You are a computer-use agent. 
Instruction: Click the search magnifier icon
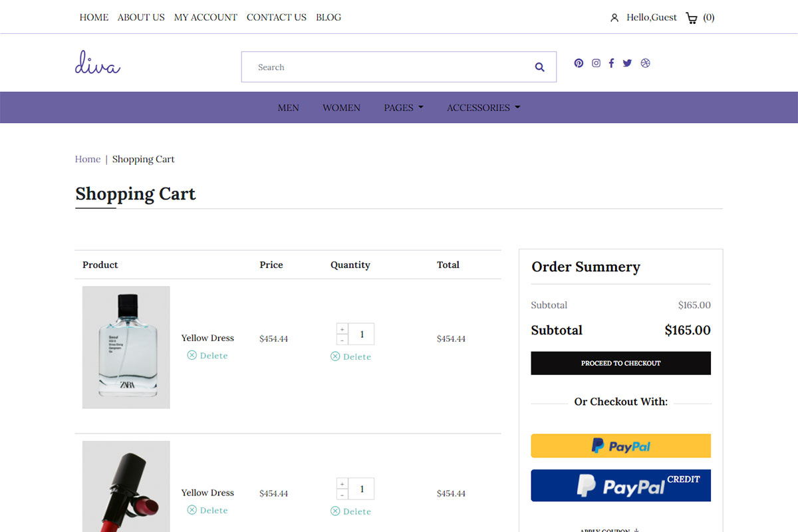coord(539,67)
